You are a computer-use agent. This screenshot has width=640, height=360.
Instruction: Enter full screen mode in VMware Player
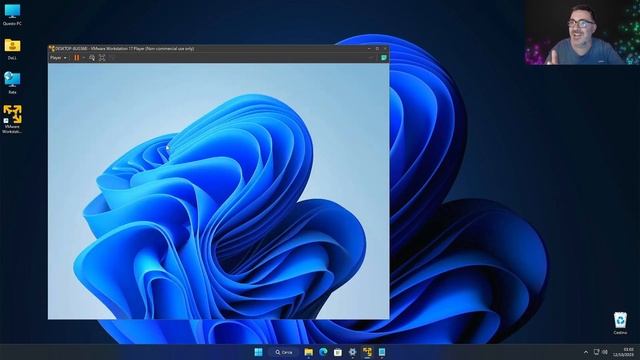point(102,58)
